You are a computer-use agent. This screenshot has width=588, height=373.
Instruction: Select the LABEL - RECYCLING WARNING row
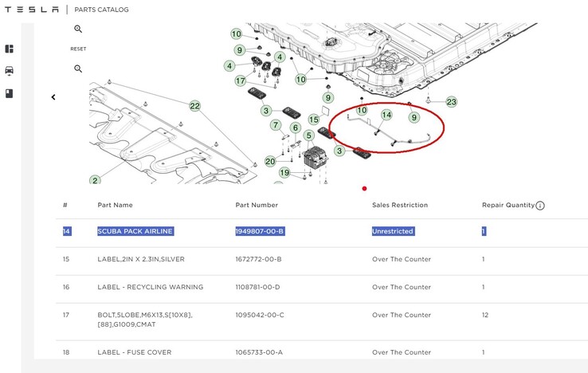pos(150,287)
